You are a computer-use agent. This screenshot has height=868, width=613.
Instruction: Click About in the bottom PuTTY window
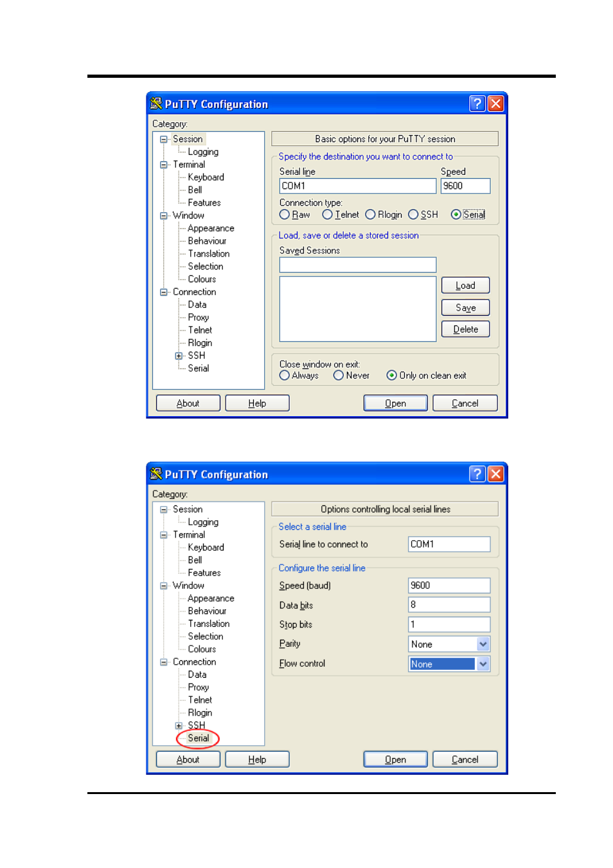pos(188,759)
